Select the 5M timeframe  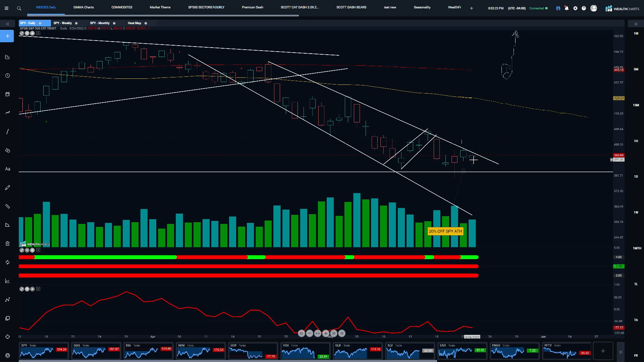[636, 69]
